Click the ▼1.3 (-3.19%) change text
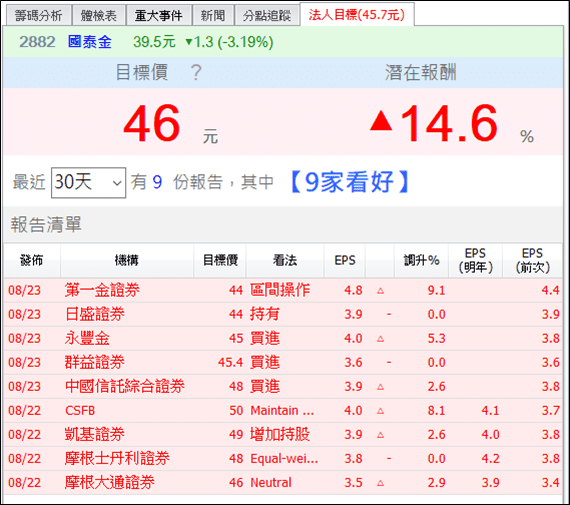 pos(229,42)
